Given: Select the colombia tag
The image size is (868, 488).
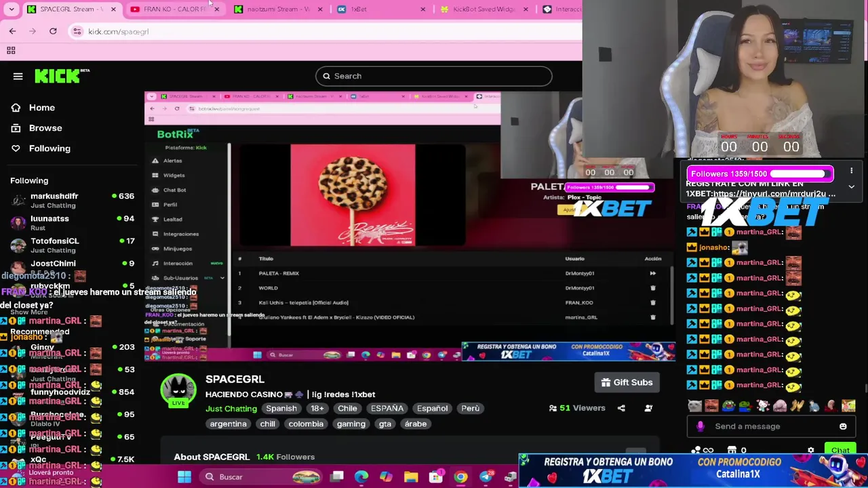Looking at the screenshot, I should [x=306, y=424].
